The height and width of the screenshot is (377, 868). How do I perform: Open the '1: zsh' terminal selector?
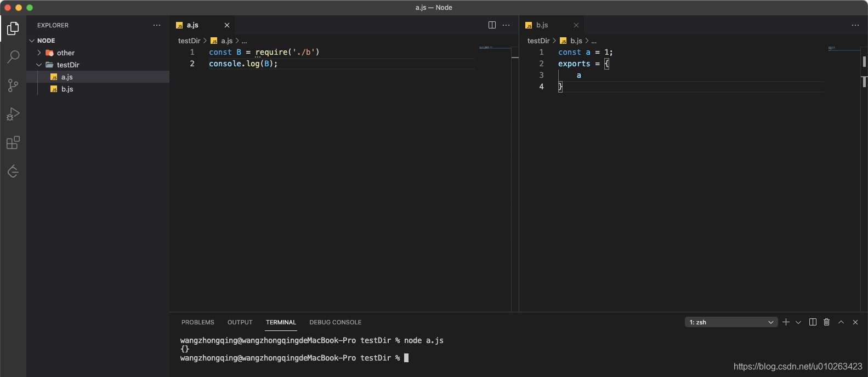click(x=731, y=322)
